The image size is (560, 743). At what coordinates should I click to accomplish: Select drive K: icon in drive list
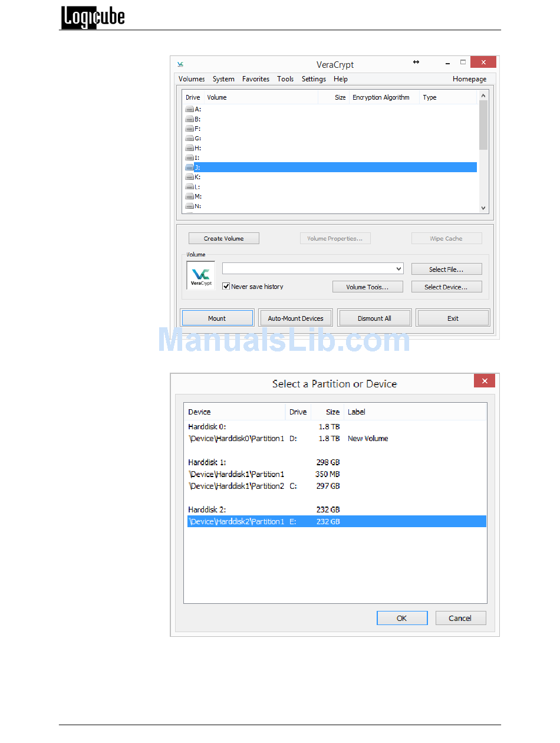[x=190, y=177]
